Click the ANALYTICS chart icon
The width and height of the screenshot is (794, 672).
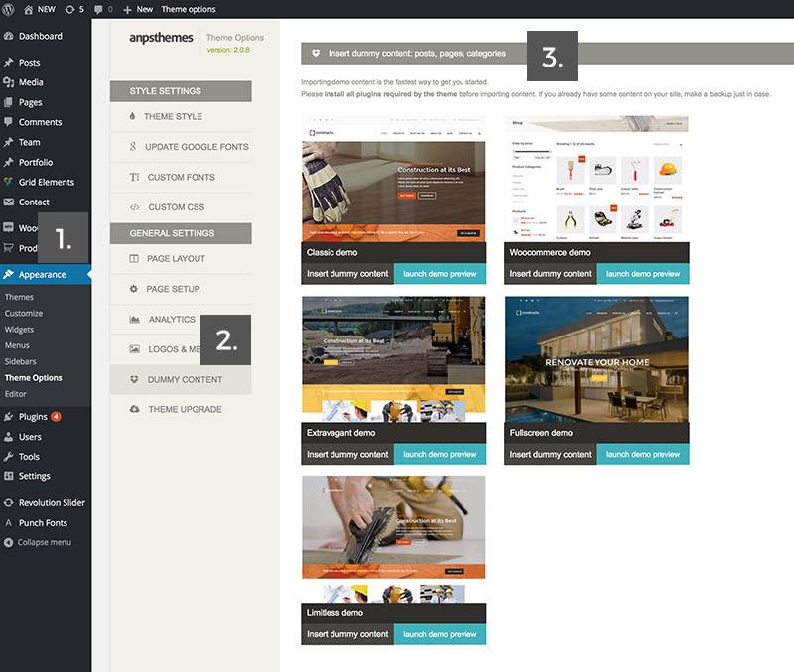[x=134, y=319]
